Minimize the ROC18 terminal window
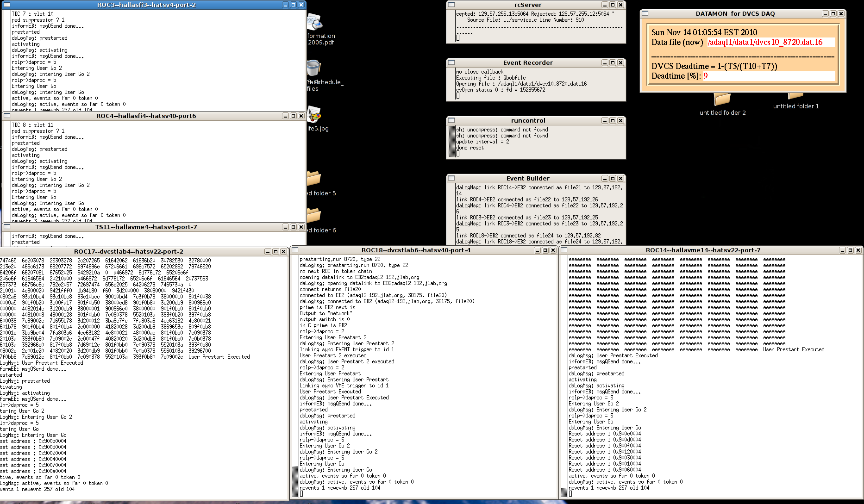This screenshot has height=504, width=864. click(537, 250)
